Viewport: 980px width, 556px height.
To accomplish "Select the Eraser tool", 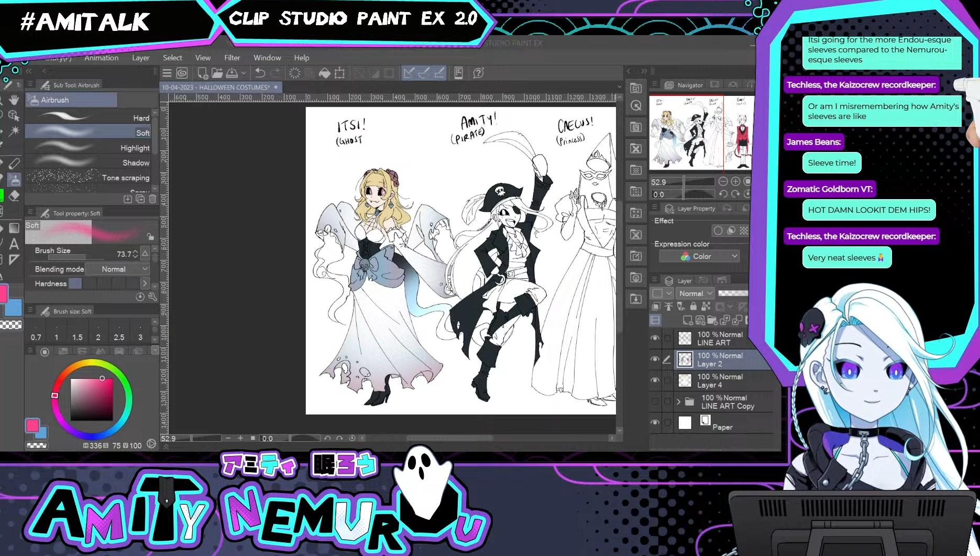I will click(14, 196).
